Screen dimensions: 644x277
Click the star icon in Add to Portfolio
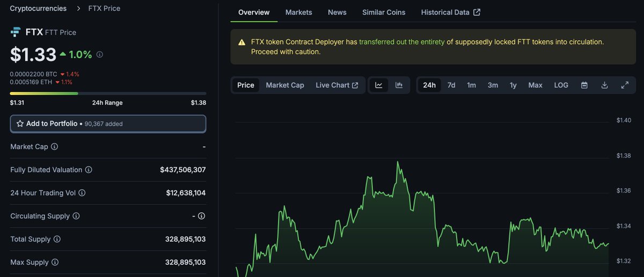(x=20, y=124)
